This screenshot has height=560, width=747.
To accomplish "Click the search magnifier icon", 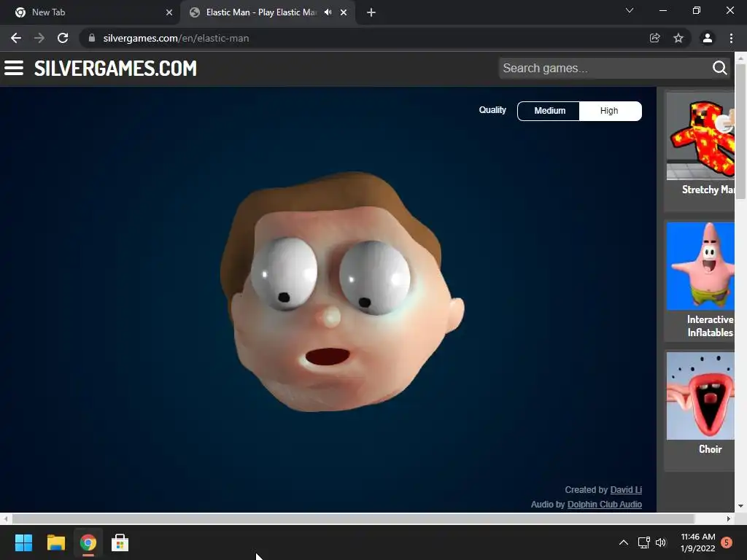I will pos(720,68).
